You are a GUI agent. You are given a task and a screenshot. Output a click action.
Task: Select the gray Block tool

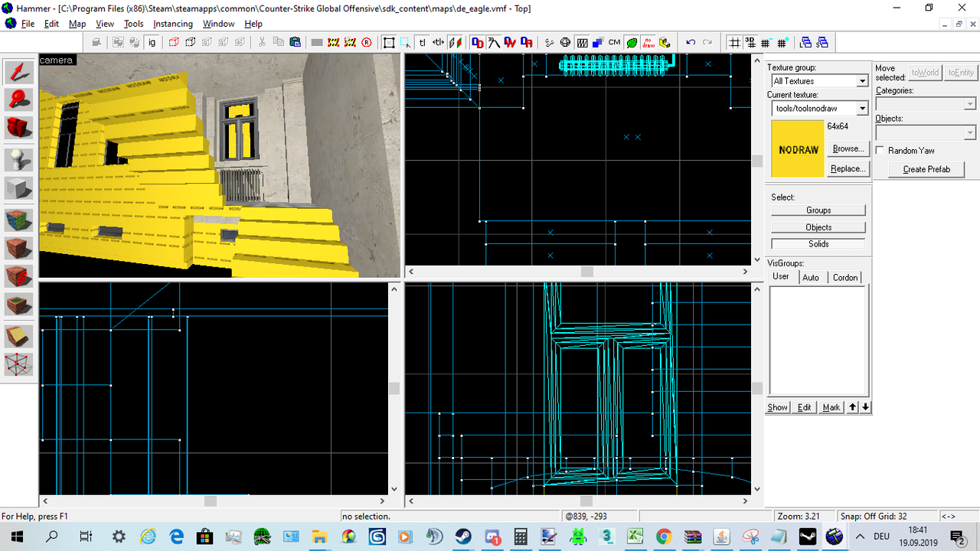pos(19,187)
